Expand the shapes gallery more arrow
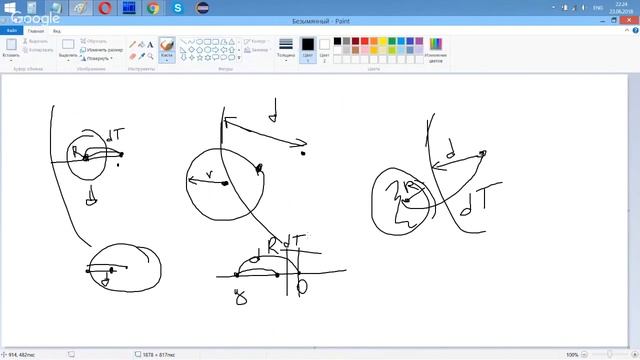Screen dimensions: 640x360 (x=239, y=58)
